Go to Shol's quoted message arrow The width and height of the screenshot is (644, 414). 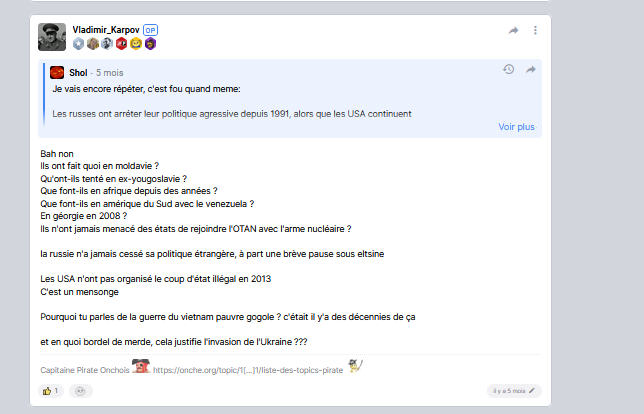point(531,69)
